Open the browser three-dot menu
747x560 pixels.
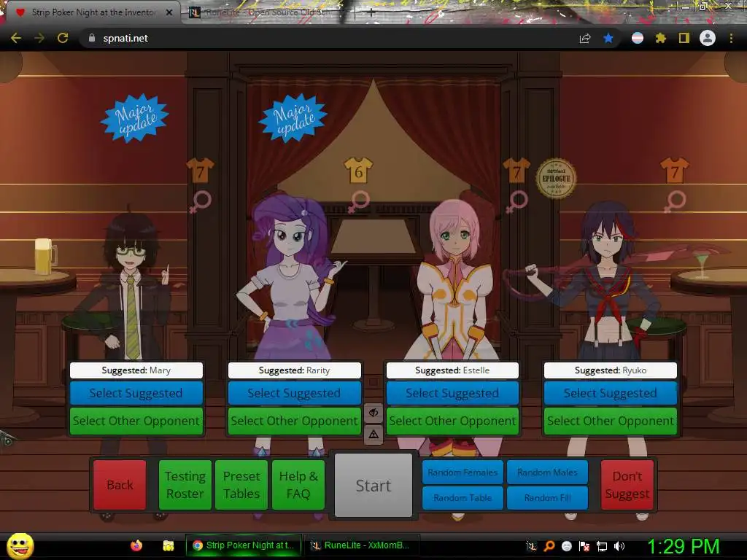(x=731, y=38)
